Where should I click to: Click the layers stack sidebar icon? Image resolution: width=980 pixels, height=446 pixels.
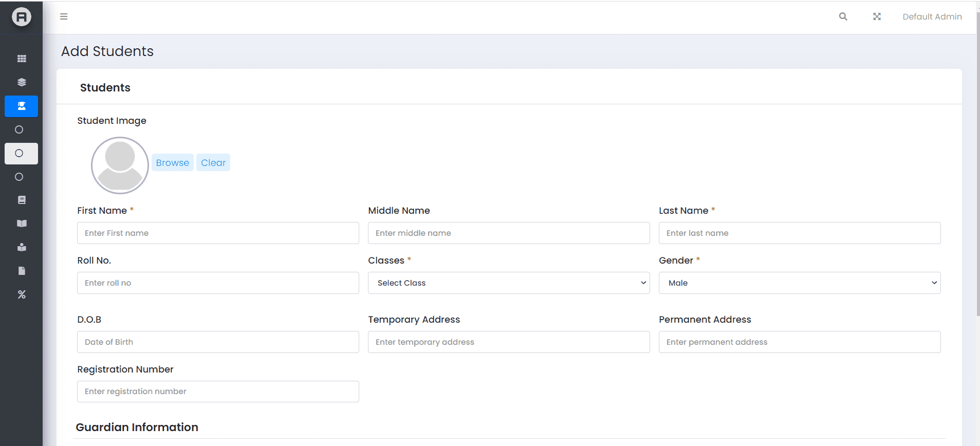click(x=22, y=82)
